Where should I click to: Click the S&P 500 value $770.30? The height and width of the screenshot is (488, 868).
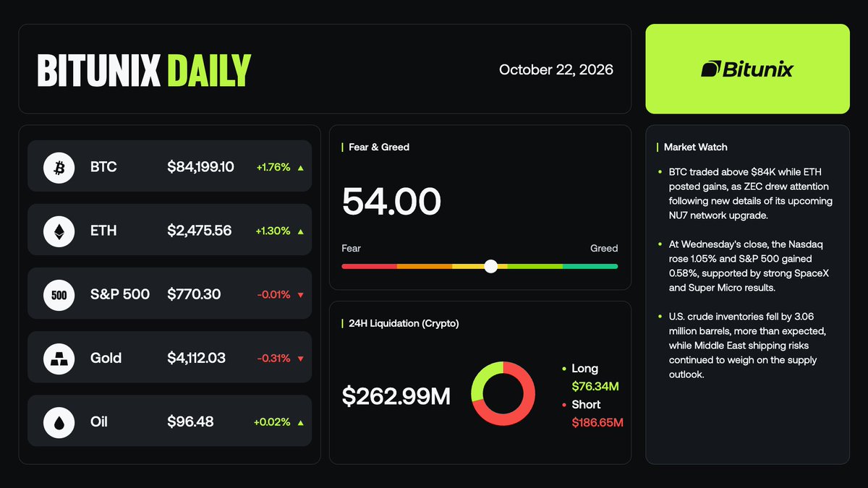click(194, 294)
